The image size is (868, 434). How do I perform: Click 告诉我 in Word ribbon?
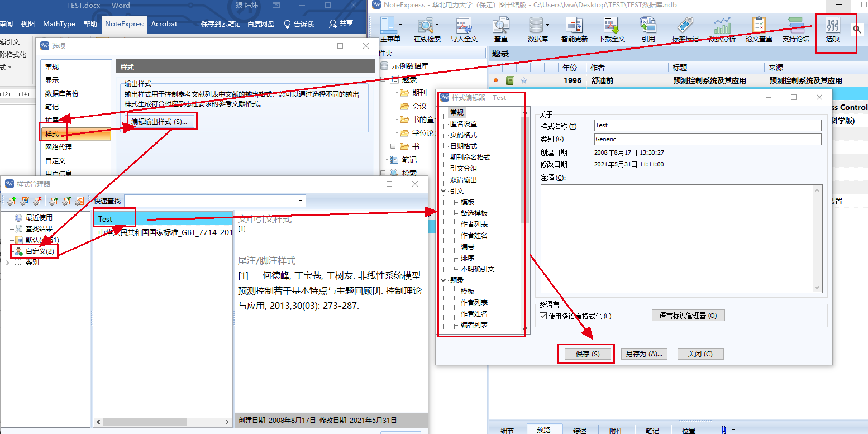(299, 23)
